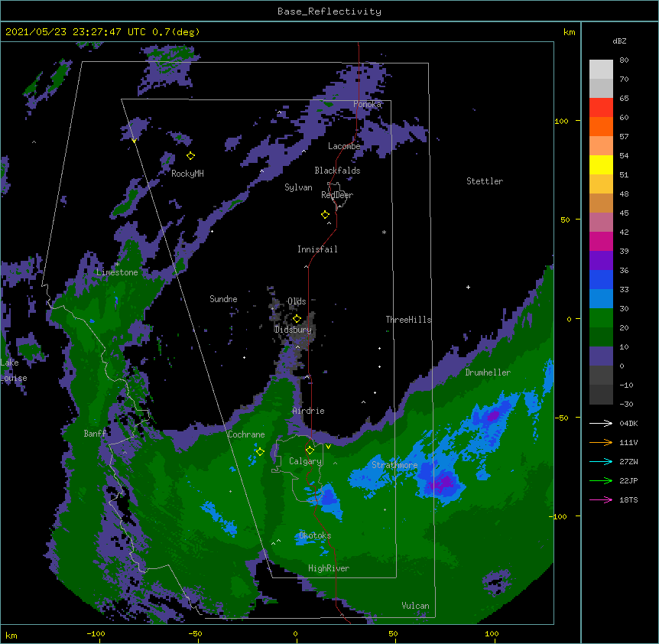Click the green 22JP arrow legend icon
Image resolution: width=659 pixels, height=644 pixels.
point(601,480)
